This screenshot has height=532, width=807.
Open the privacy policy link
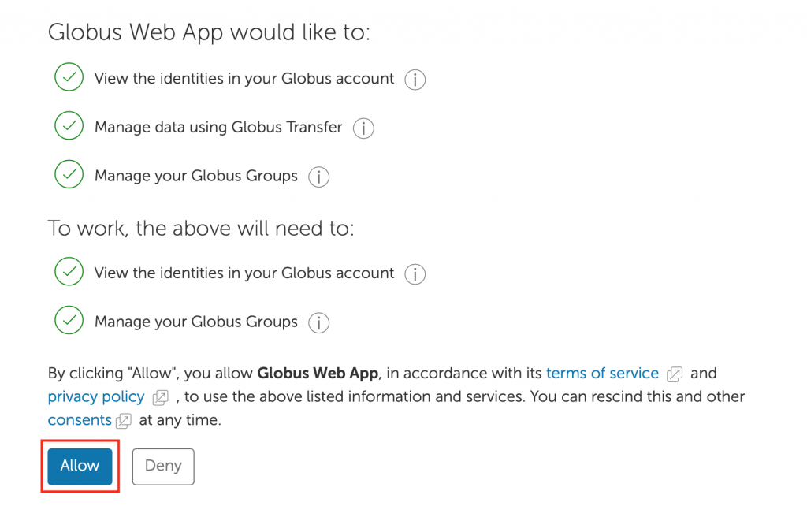(96, 396)
